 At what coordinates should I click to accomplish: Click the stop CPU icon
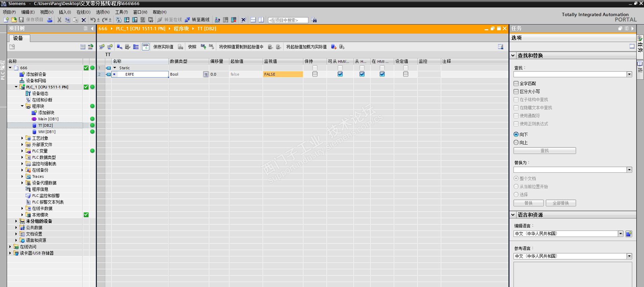pos(234,20)
